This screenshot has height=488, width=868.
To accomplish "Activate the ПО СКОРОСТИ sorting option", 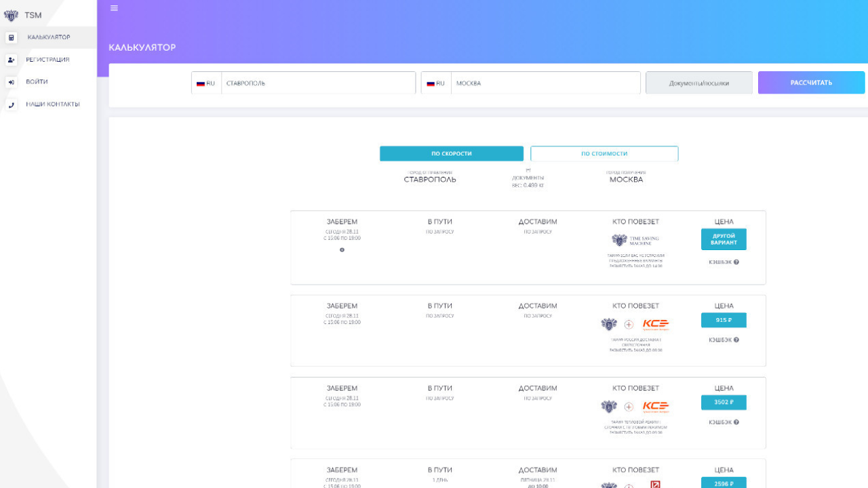I will [x=452, y=153].
